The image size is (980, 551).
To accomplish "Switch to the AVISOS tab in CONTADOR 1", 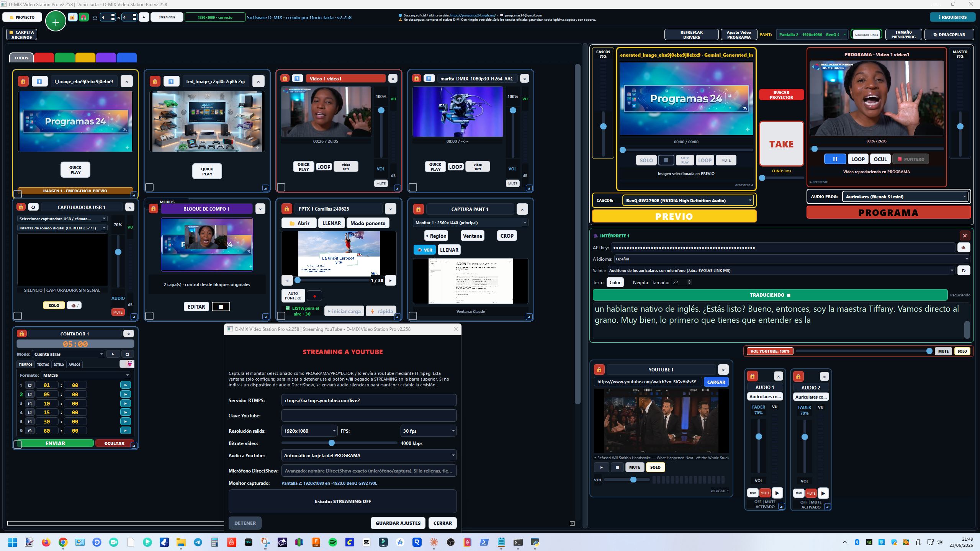I will (74, 365).
